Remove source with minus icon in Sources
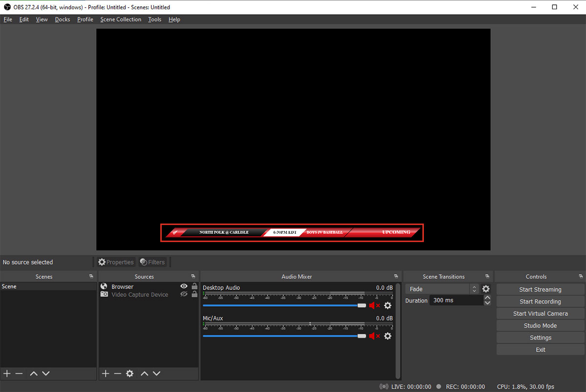Image resolution: width=586 pixels, height=392 pixels. coord(117,373)
